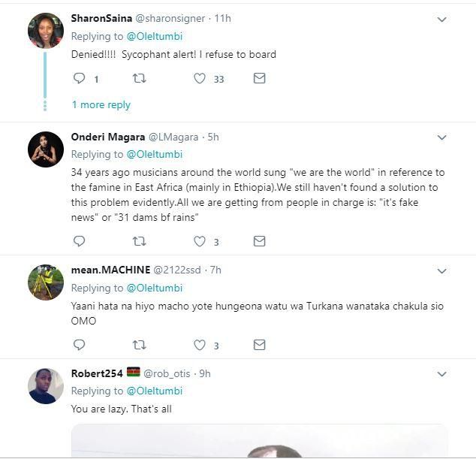Viewport: 476px width, 459px height.
Task: Send SharonSaina's tweet via direct message
Action: (259, 78)
